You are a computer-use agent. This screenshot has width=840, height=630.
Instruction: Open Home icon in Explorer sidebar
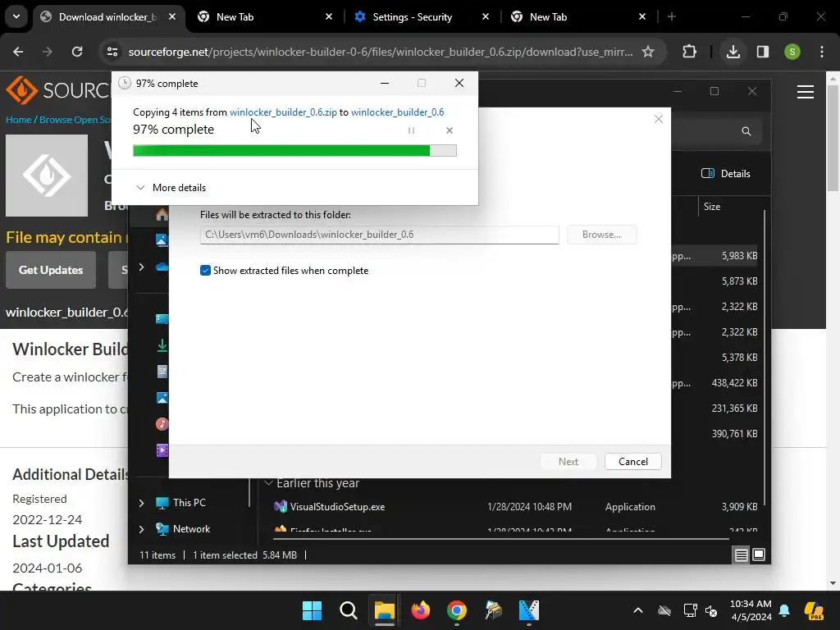[x=162, y=215]
